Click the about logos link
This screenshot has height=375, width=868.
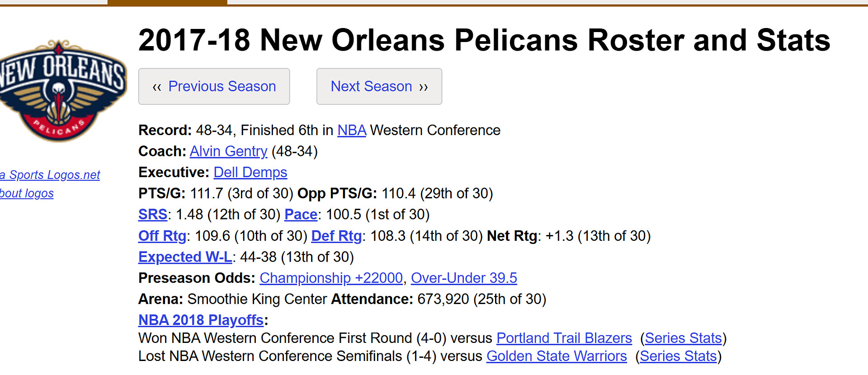[x=27, y=193]
